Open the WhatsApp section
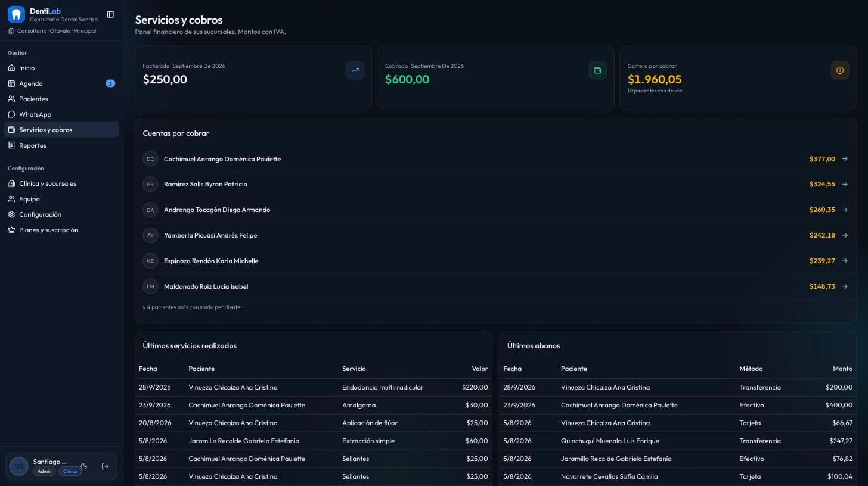The image size is (868, 486). [61, 114]
